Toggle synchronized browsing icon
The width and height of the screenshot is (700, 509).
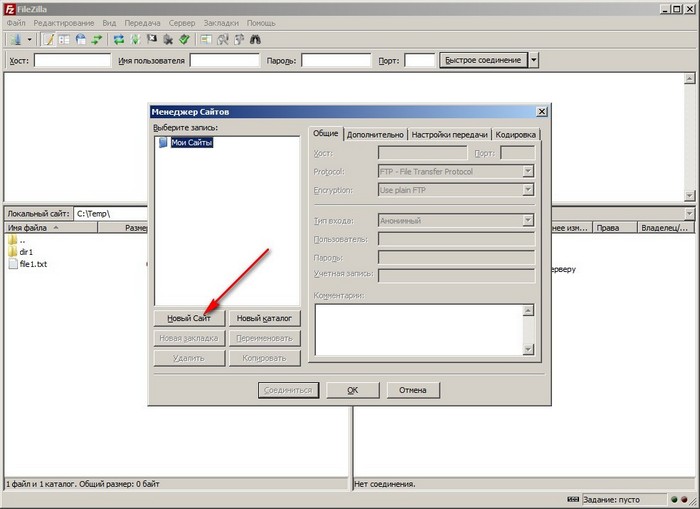[x=239, y=40]
